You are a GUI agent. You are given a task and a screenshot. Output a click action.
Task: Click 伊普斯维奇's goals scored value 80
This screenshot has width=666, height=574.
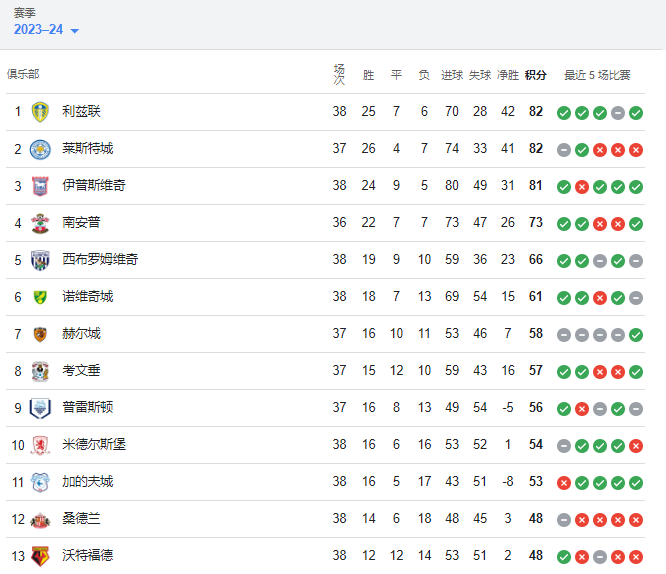[x=452, y=185]
